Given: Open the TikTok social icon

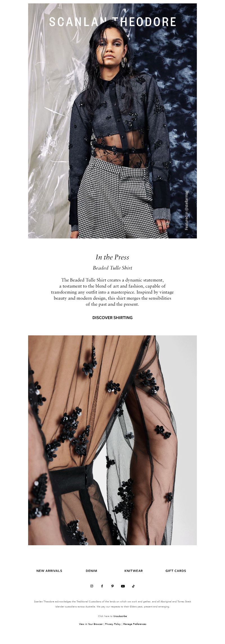Looking at the screenshot, I should pyautogui.click(x=133, y=586).
